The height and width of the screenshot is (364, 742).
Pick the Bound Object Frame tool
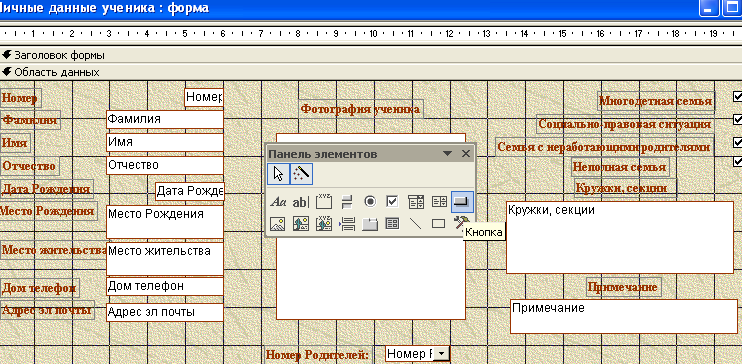tap(324, 223)
